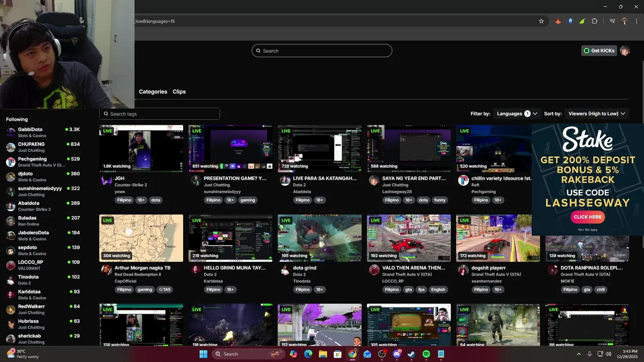Open Chrome's three-dot menu
The image size is (644, 362).
tap(636, 21)
